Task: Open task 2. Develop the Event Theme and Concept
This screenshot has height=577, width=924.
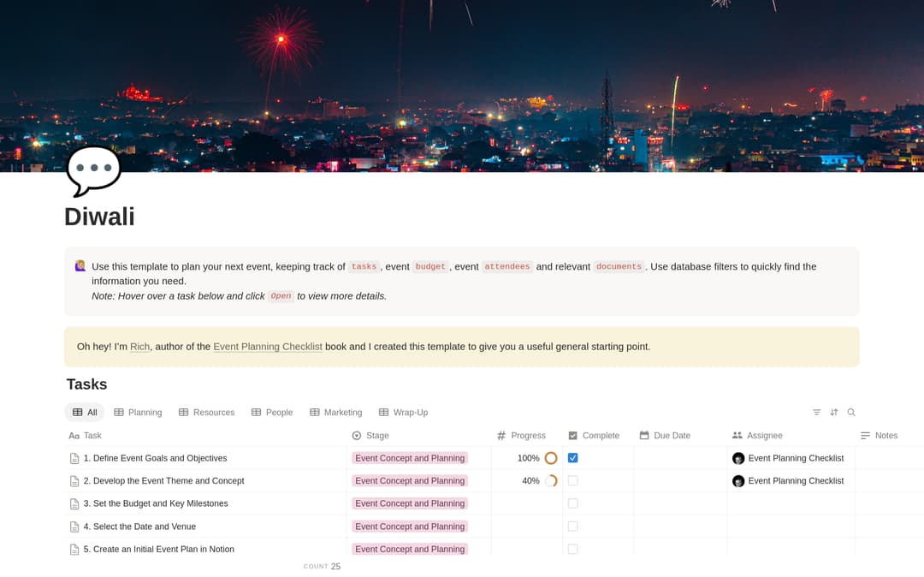Action: [163, 481]
